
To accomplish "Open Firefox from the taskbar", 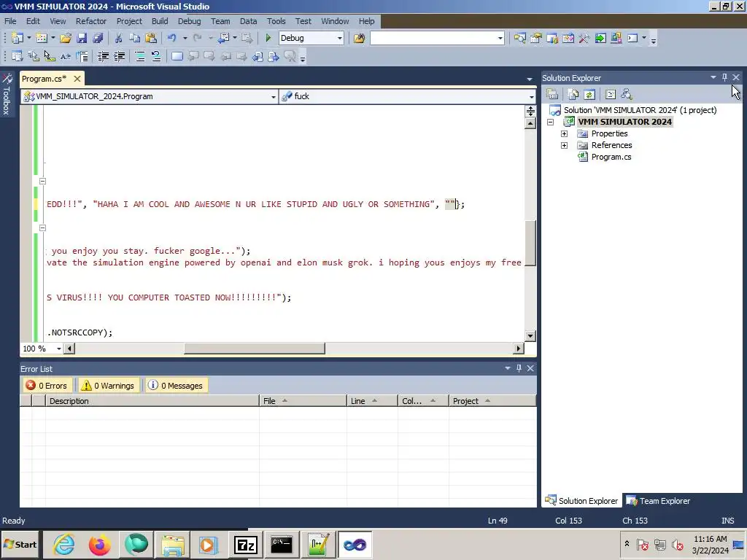I will click(99, 545).
